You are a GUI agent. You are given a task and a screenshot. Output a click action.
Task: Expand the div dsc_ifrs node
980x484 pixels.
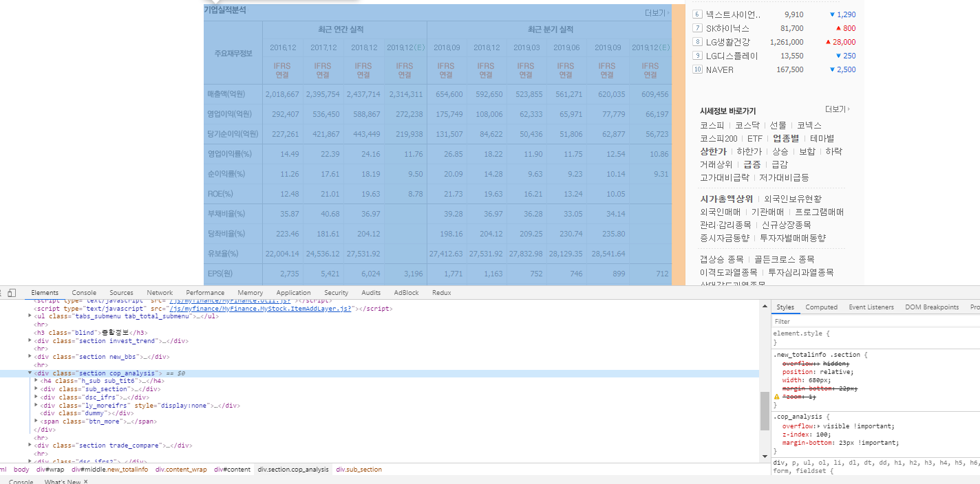coord(36,397)
